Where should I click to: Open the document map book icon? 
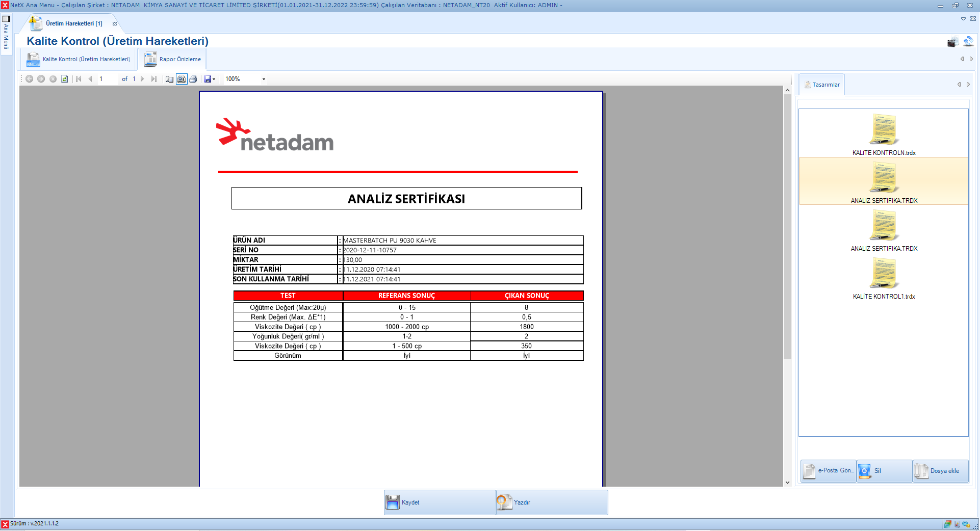(169, 79)
